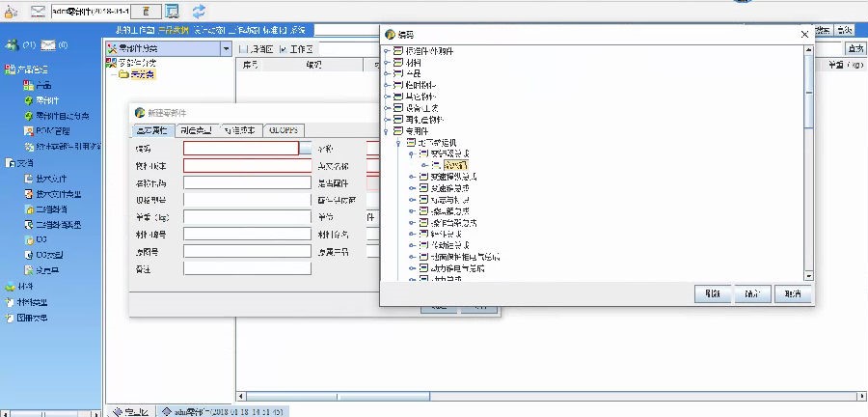
Task: Click the 确定 button in the 编码 dialog
Action: [749, 293]
